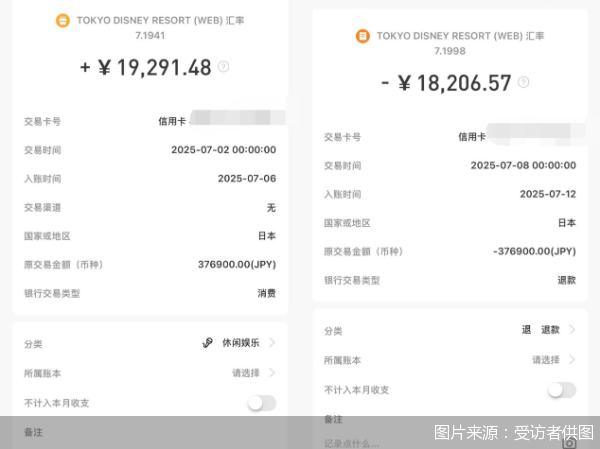Open 所属账本 chevron in left panel
This screenshot has width=600, height=449.
click(x=272, y=372)
